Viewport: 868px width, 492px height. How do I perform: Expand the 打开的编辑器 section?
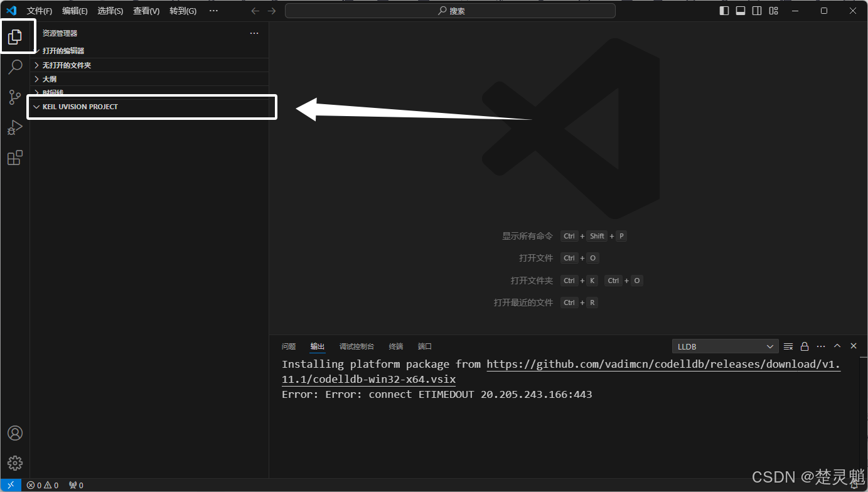pos(149,51)
